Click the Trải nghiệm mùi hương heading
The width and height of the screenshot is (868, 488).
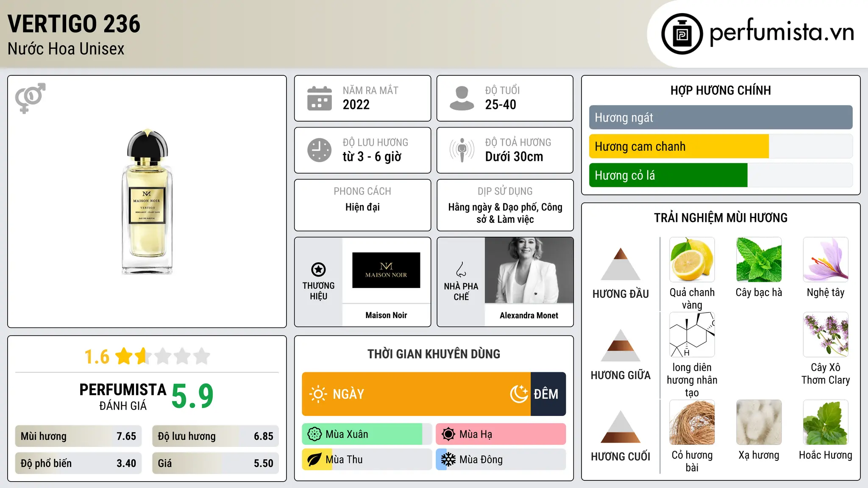pos(721,218)
